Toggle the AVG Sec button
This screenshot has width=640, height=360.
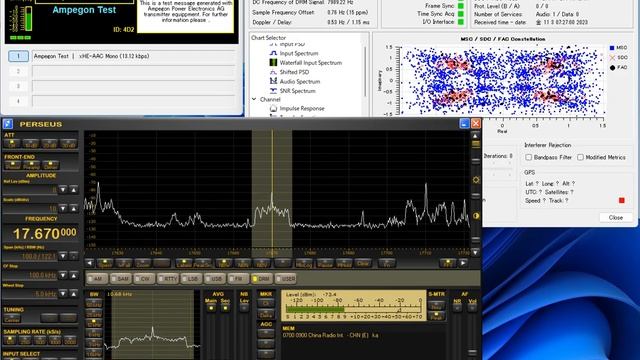225,307
